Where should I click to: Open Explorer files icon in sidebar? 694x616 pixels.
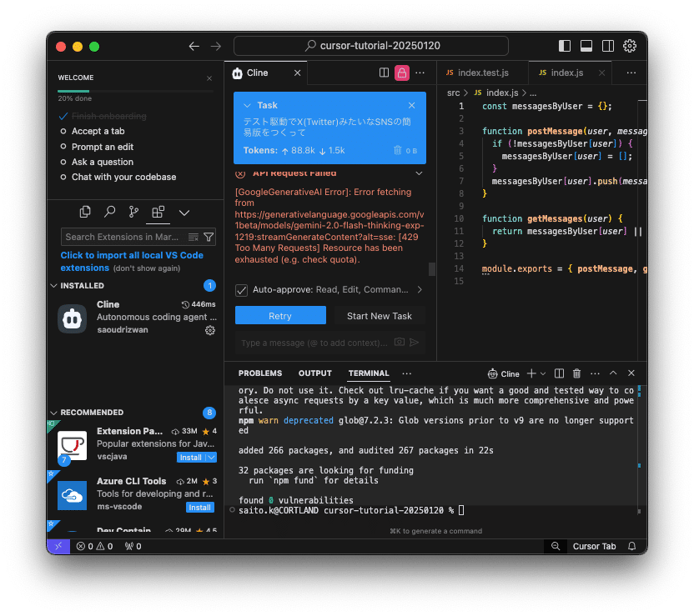pos(85,213)
